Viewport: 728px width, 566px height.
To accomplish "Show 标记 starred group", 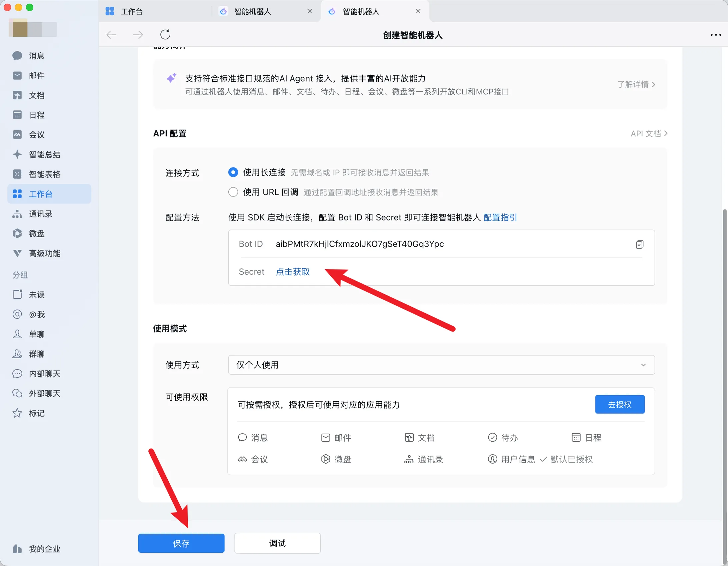I will (x=49, y=413).
